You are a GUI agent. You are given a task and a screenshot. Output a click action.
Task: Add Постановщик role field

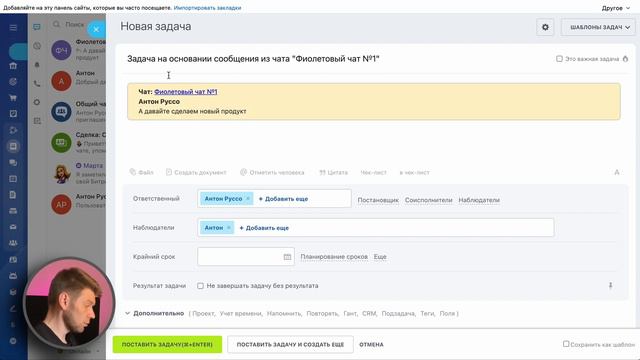[x=378, y=200]
